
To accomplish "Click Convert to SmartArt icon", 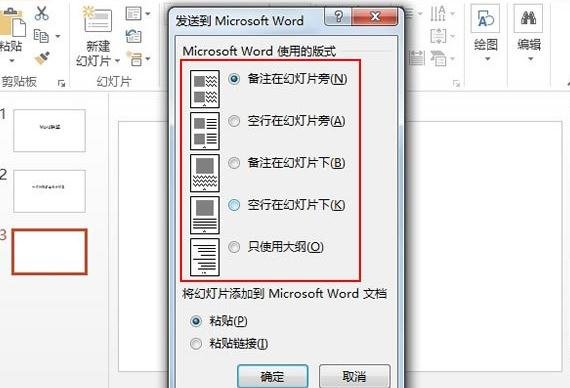I will 438,59.
